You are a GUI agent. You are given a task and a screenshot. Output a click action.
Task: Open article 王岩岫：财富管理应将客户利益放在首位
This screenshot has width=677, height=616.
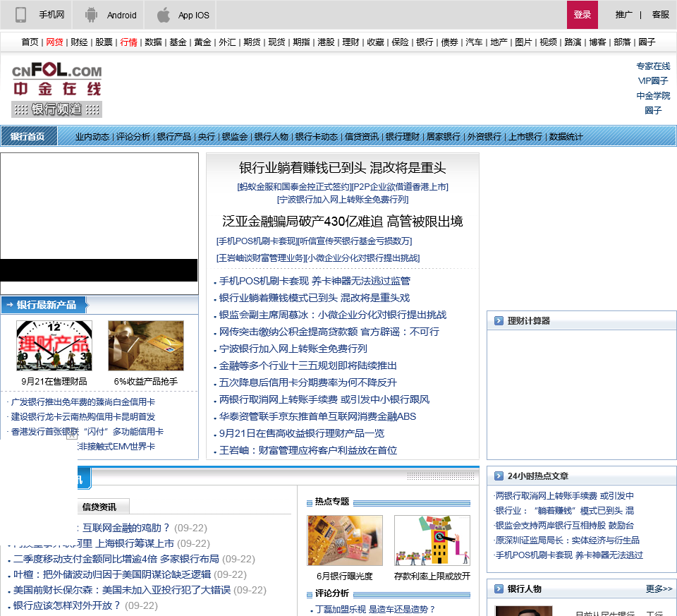308,450
